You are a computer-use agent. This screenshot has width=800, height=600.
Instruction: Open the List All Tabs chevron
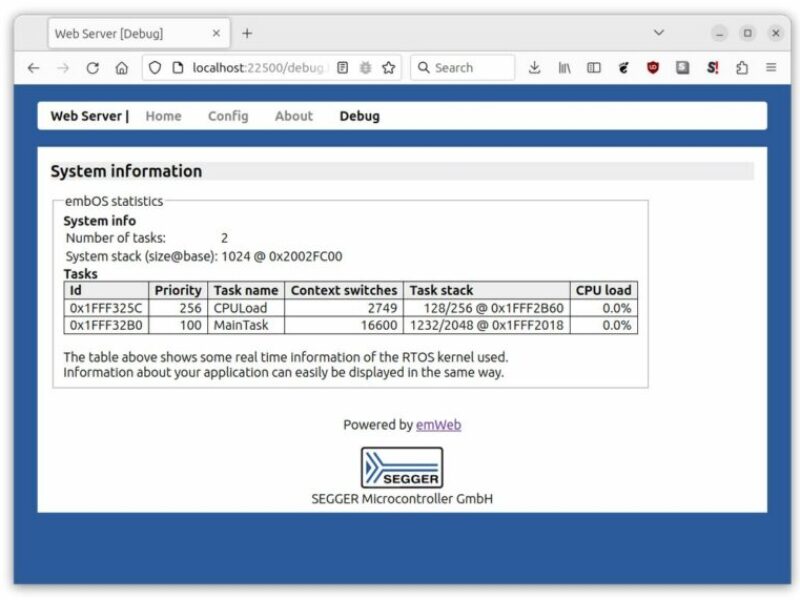(658, 31)
